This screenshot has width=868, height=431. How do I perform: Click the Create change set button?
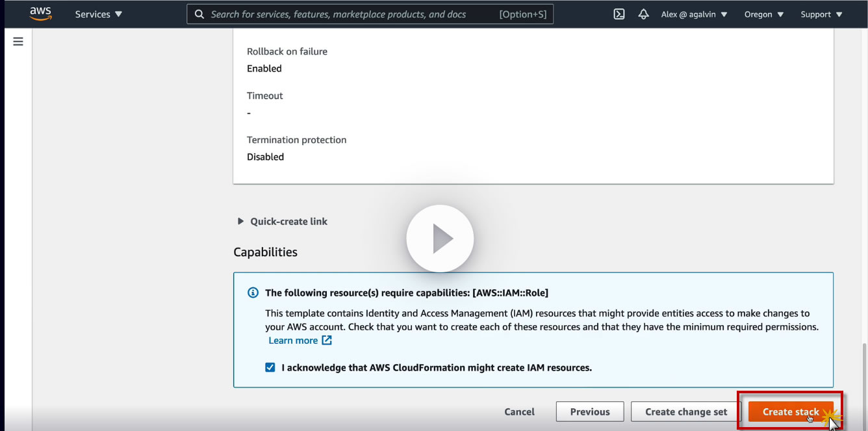tap(686, 411)
